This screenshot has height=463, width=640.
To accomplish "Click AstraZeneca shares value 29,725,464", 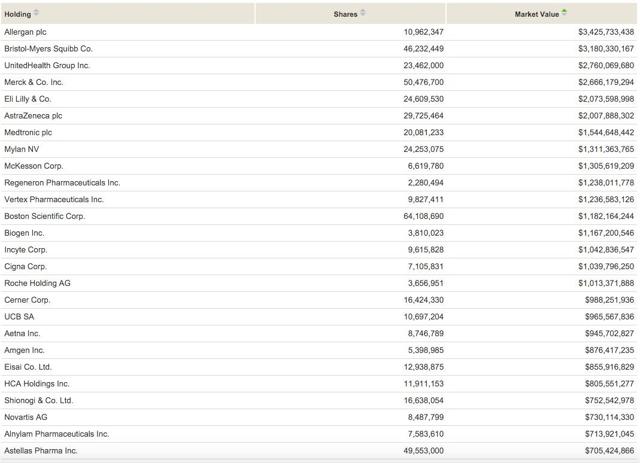I will [423, 116].
